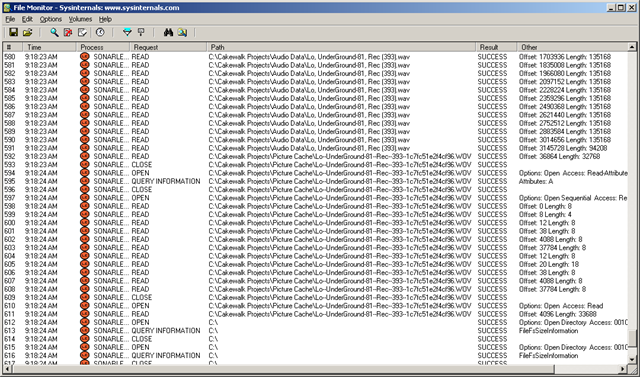The image size is (640, 377).
Task: Toggle capture with the magnifying glass icon
Action: coord(54,32)
